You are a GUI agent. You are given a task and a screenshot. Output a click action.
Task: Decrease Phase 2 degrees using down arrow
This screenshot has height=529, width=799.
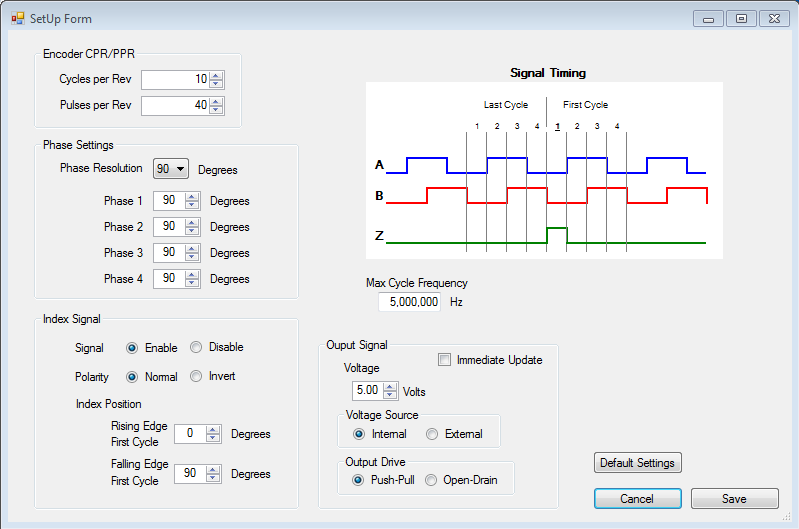click(x=192, y=231)
